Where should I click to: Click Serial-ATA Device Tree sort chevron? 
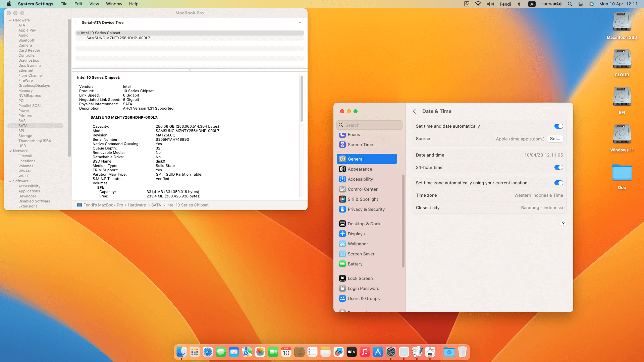tap(300, 22)
